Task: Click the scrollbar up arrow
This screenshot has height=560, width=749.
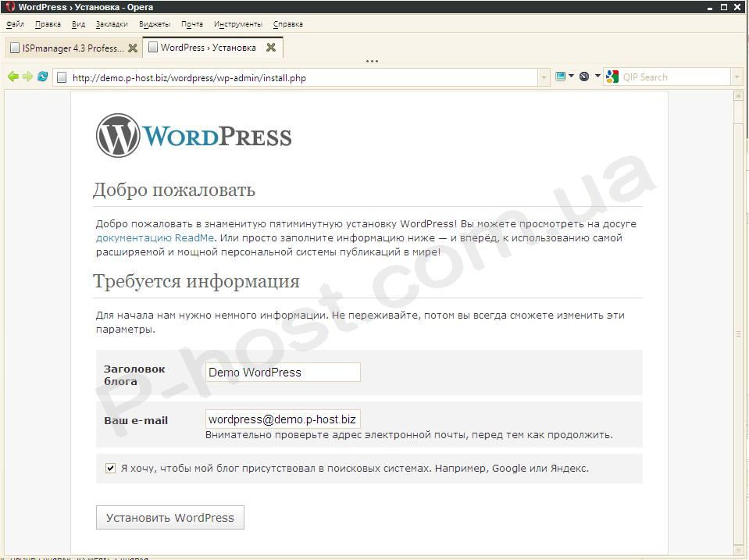Action: (x=739, y=96)
